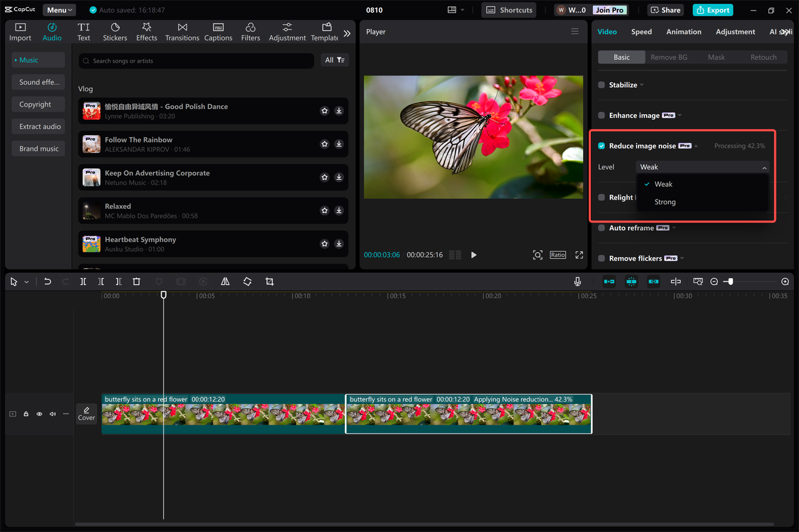Enable the Stabilize toggle
This screenshot has height=532, width=799.
coord(600,85)
